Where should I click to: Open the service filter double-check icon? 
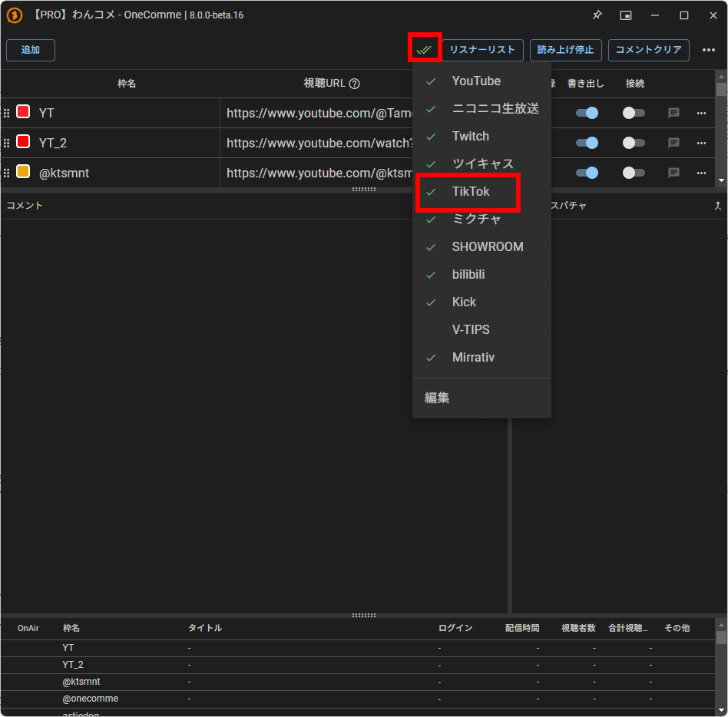[x=425, y=49]
